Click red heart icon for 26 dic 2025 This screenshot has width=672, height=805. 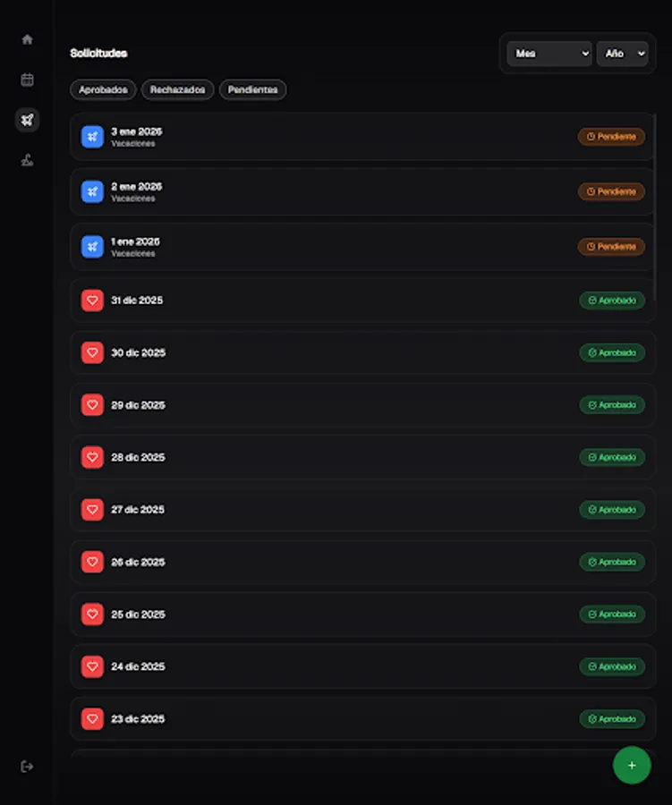pyautogui.click(x=92, y=563)
